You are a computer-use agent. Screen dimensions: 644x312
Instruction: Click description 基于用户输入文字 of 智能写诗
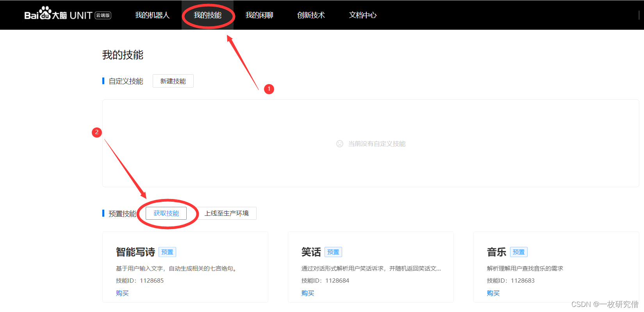177,268
